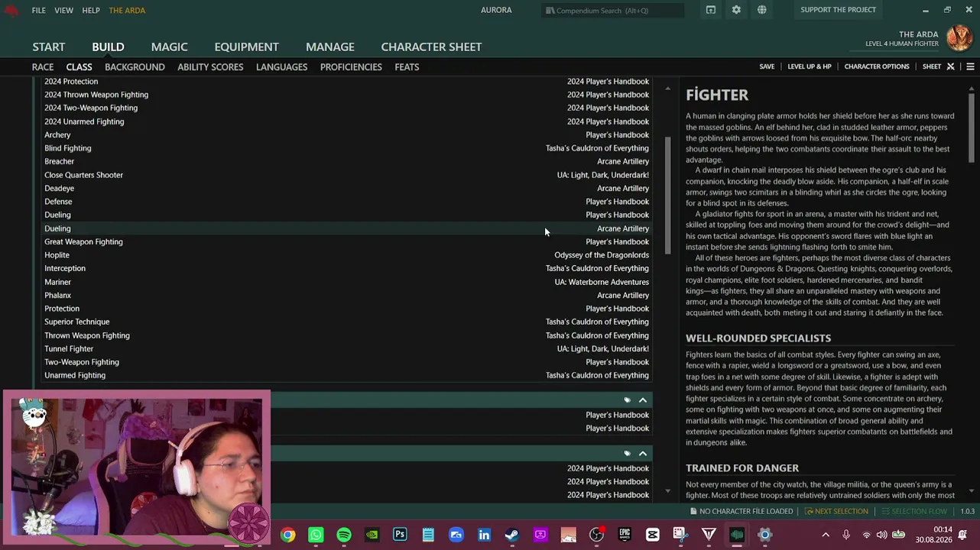Collapse the upper section with the chevron
This screenshot has height=550, width=980.
[x=643, y=400]
